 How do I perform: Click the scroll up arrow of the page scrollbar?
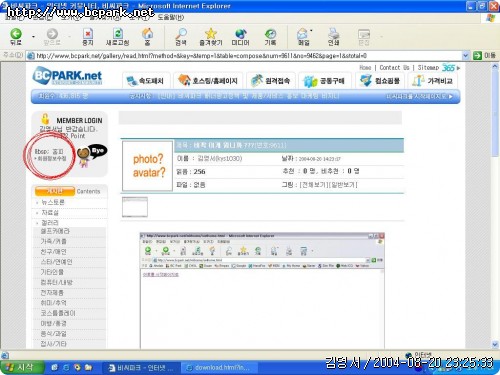pos(495,66)
